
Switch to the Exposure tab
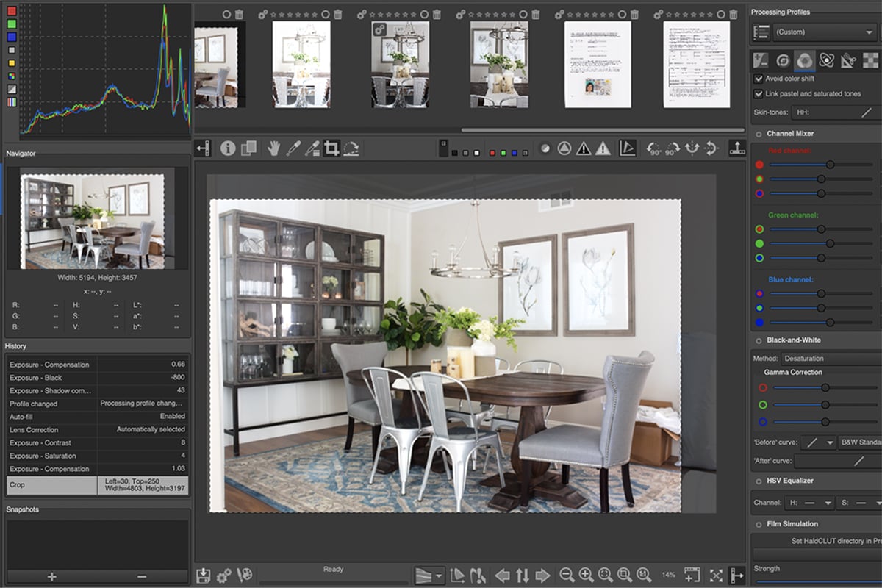coord(761,60)
